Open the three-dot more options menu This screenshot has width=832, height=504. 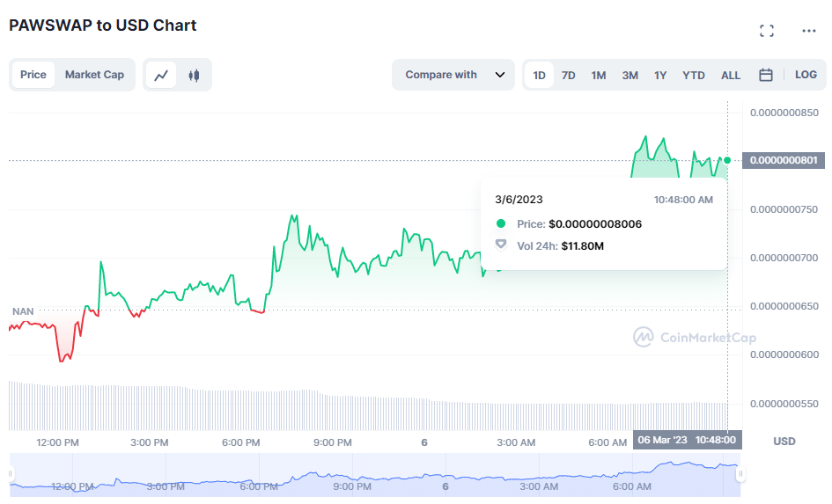pos(809,31)
